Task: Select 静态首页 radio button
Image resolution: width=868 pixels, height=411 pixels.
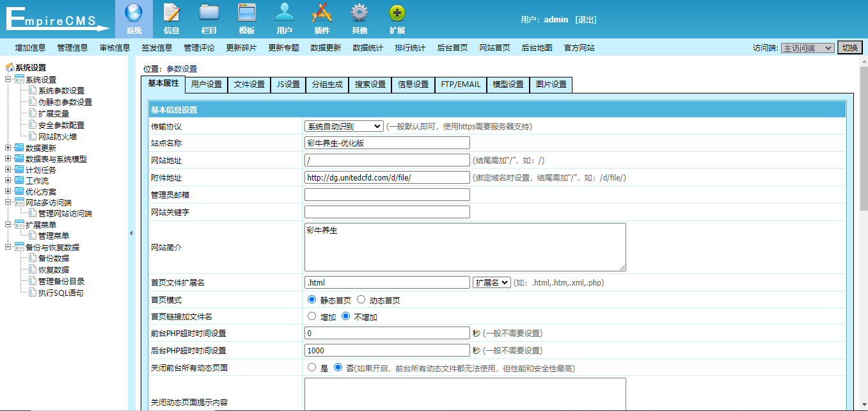Action: (312, 299)
